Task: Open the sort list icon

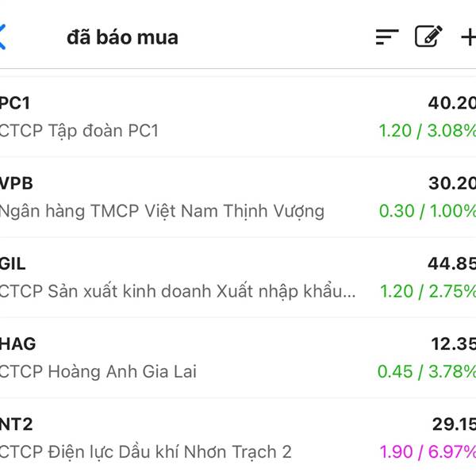Action: (387, 37)
